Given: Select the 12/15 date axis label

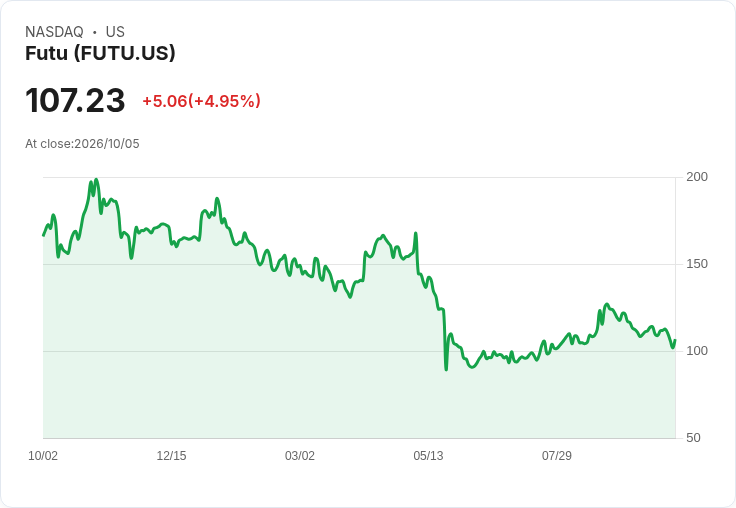Looking at the screenshot, I should 171,456.
